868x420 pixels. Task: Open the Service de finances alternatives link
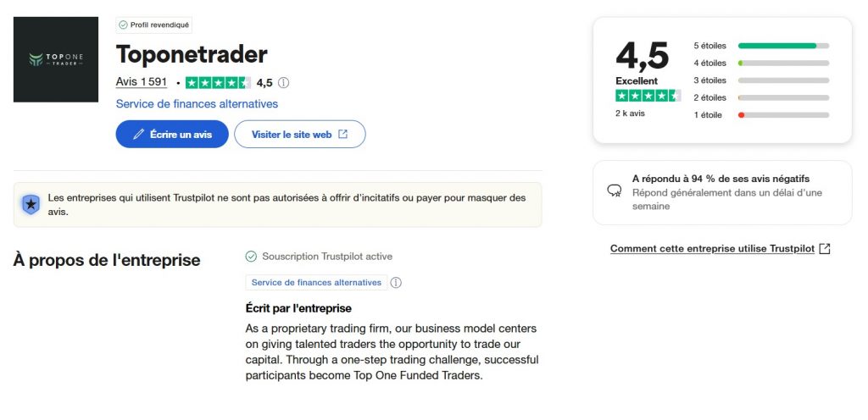[197, 104]
